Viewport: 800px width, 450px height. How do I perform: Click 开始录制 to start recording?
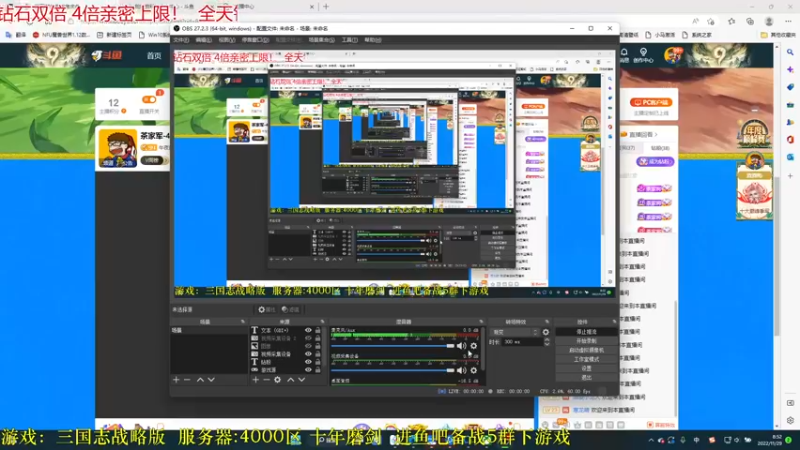tap(586, 341)
